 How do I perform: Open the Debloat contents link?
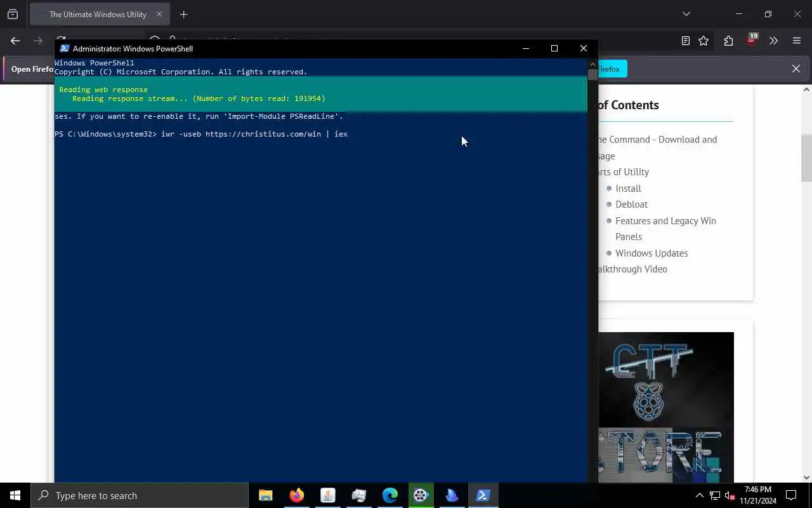[x=631, y=204]
